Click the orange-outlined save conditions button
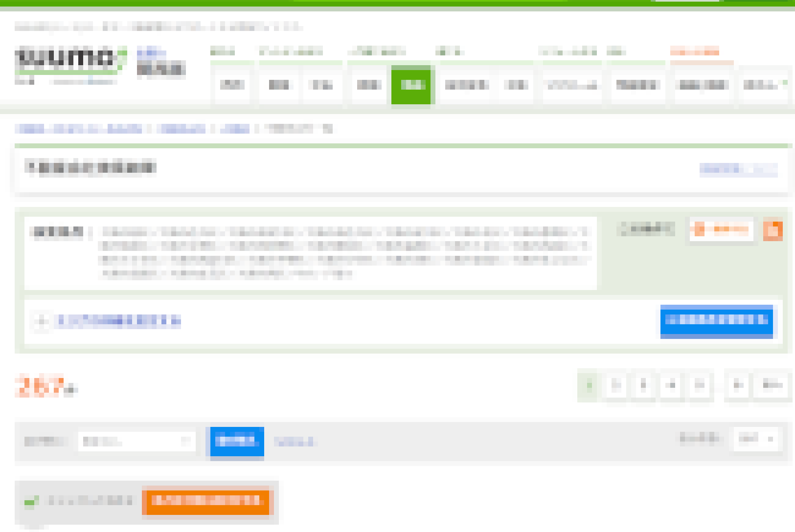 pyautogui.click(x=721, y=230)
